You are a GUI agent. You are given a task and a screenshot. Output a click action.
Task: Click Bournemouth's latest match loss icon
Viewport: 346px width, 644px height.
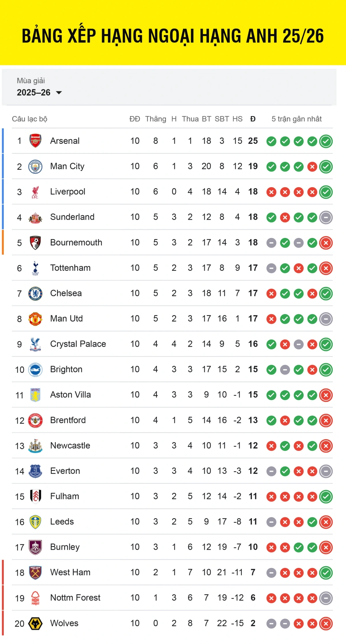(x=326, y=243)
